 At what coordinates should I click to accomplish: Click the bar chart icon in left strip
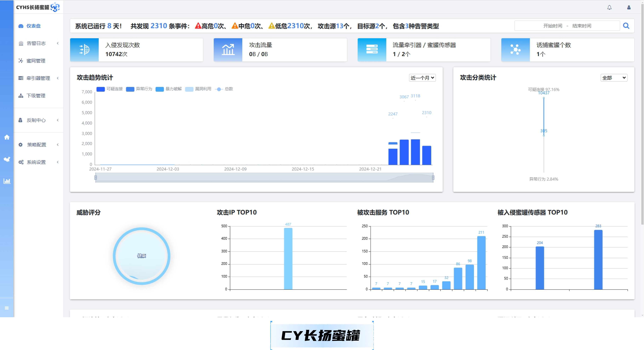tap(7, 181)
